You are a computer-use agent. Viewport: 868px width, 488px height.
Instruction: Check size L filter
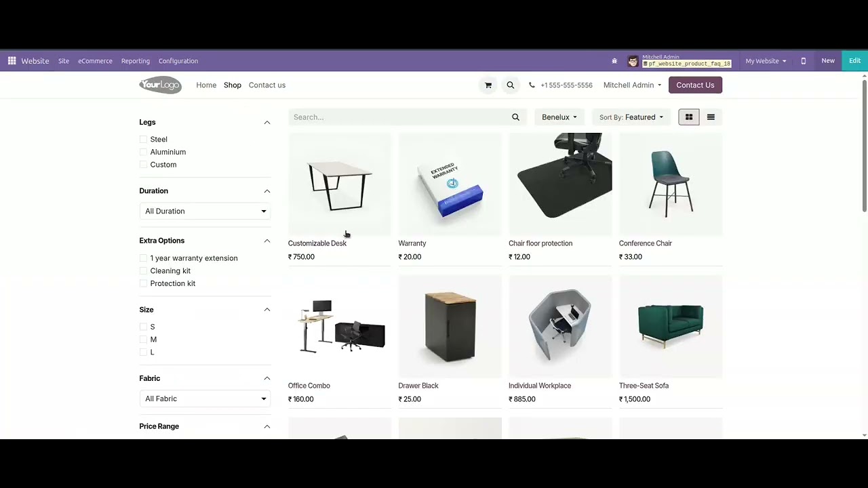143,352
